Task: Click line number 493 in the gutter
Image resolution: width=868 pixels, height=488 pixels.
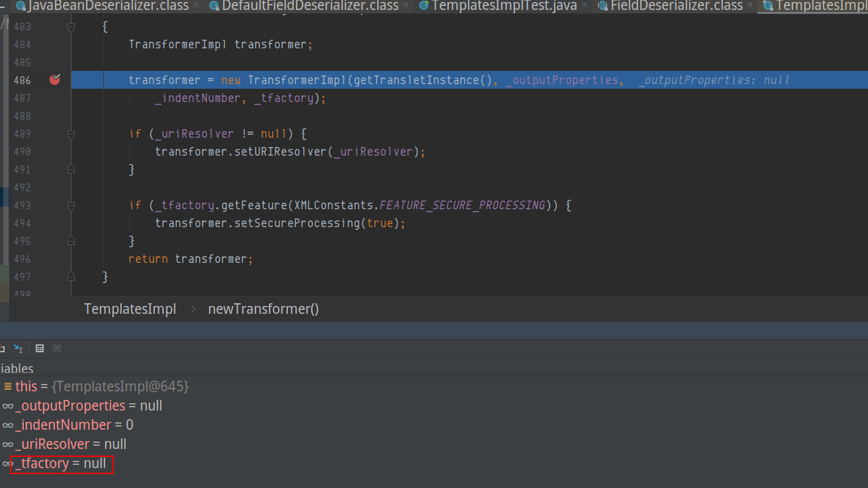Action: 22,205
